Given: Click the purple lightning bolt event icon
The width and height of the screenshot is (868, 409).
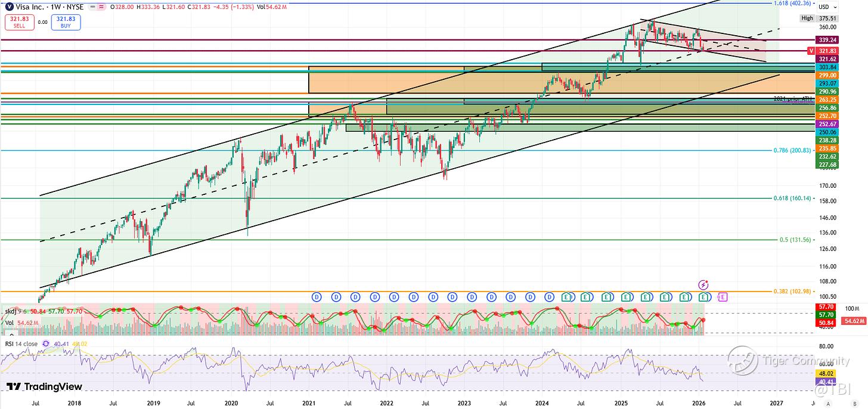Looking at the screenshot, I should click(703, 284).
